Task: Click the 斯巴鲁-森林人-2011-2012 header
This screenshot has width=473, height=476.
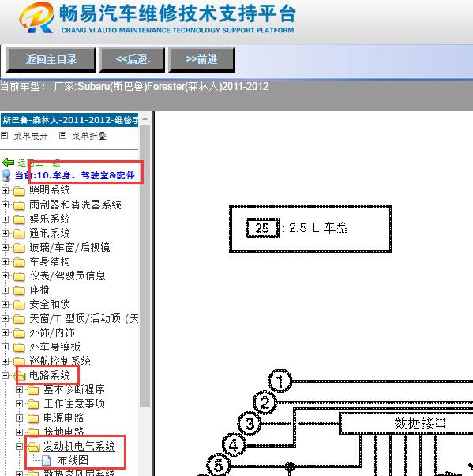Action: tap(69, 120)
